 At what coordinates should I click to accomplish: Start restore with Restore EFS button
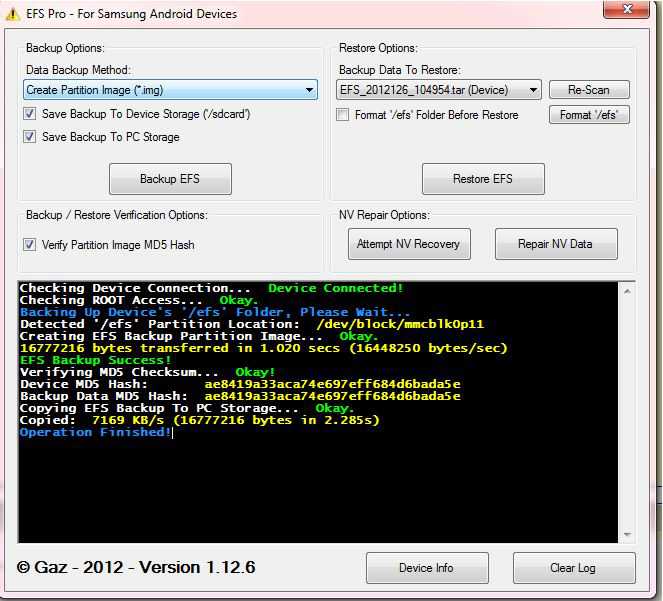pyautogui.click(x=483, y=179)
